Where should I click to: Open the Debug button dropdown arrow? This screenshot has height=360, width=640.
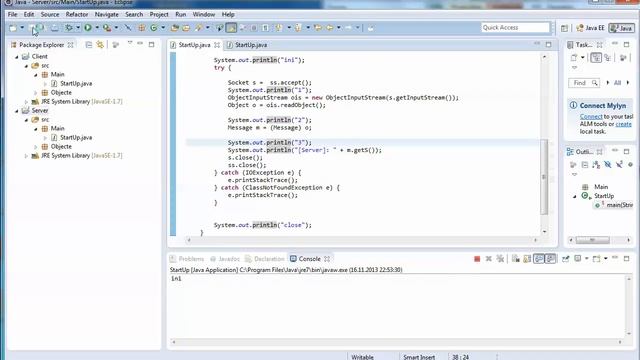pos(78,28)
